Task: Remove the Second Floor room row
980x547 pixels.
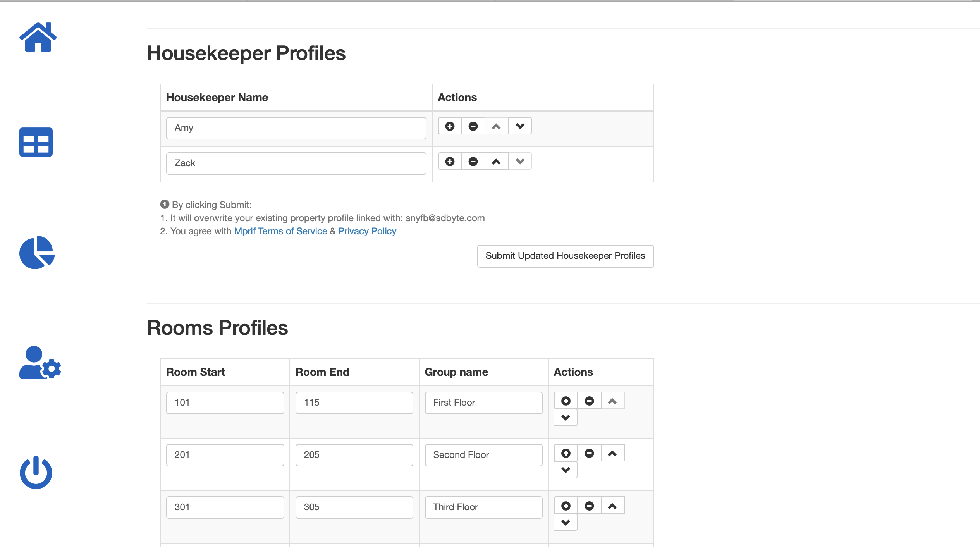Action: point(589,453)
